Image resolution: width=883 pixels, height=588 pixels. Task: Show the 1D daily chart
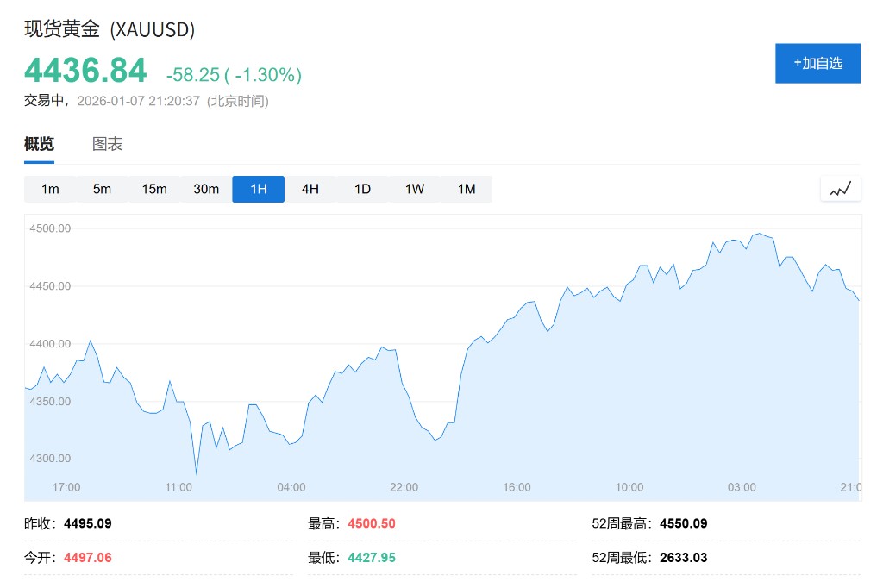[362, 189]
